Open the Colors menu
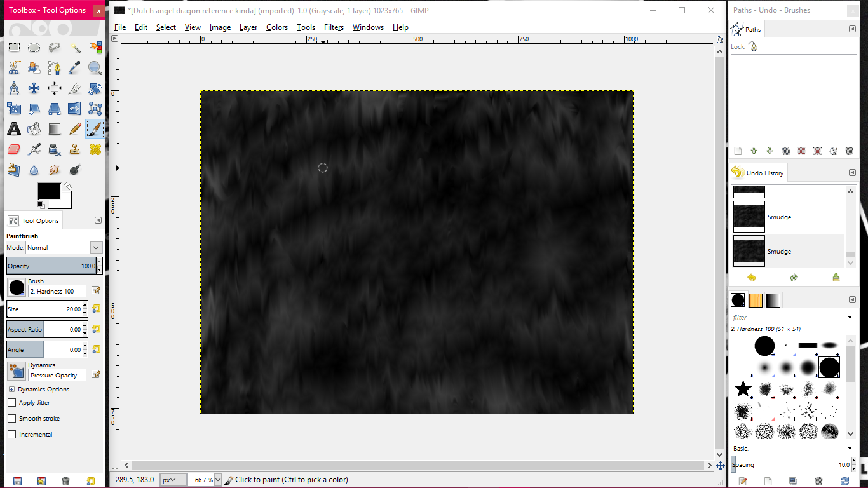868x488 pixels. click(277, 27)
